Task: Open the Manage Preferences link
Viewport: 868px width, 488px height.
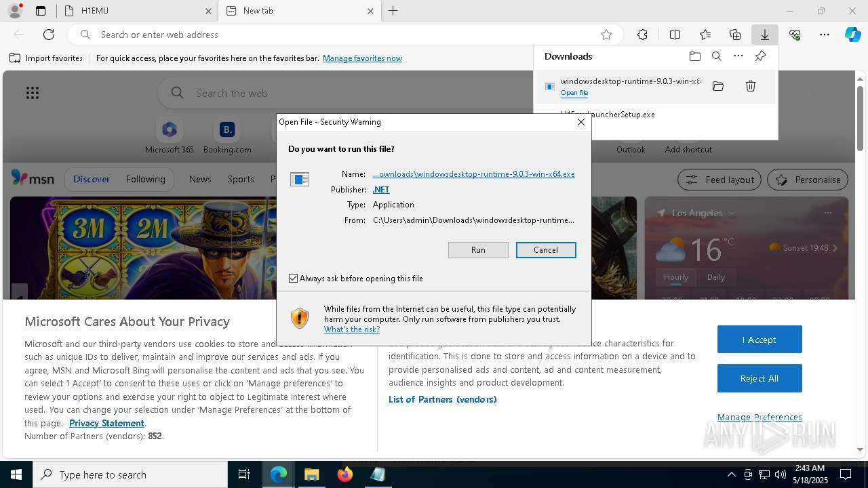Action: (759, 417)
